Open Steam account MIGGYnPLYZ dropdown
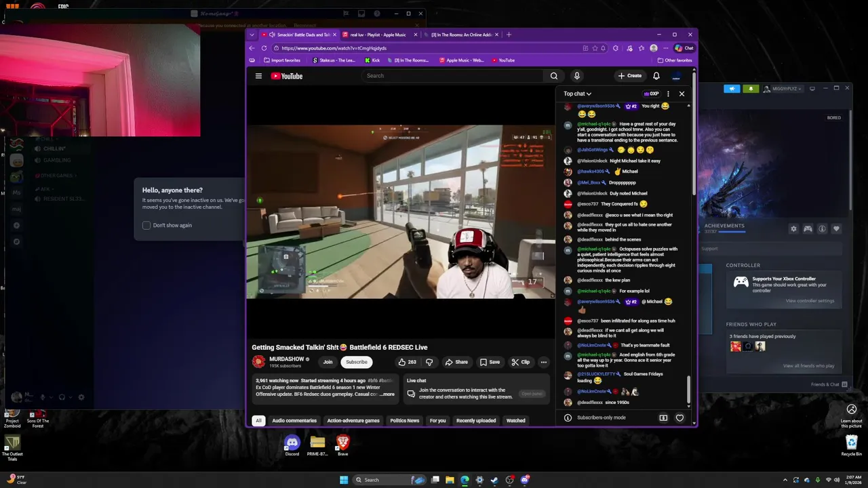The image size is (868, 488). 785,89
